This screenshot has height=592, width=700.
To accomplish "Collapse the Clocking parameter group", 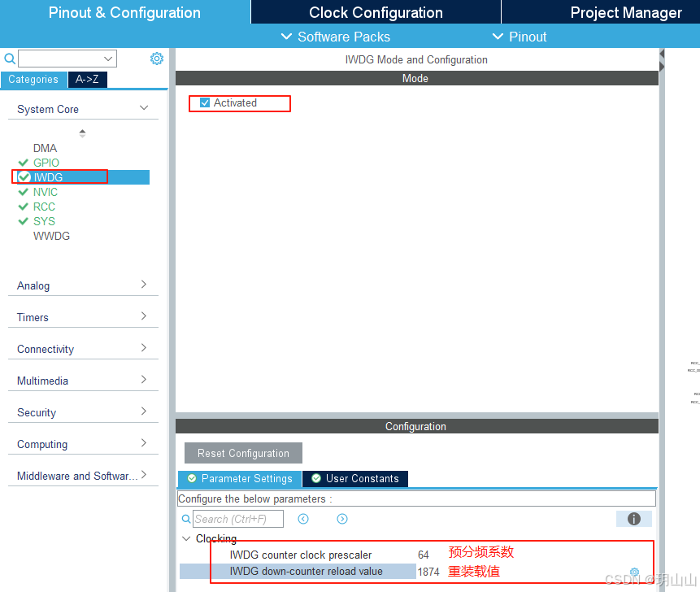I will (x=186, y=538).
